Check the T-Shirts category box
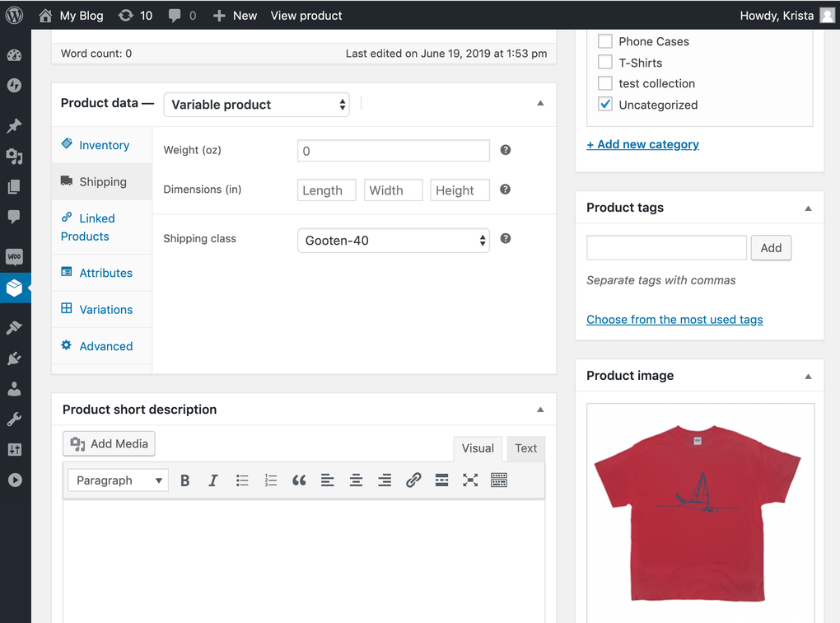Viewport: 840px width, 623px height. 605,63
